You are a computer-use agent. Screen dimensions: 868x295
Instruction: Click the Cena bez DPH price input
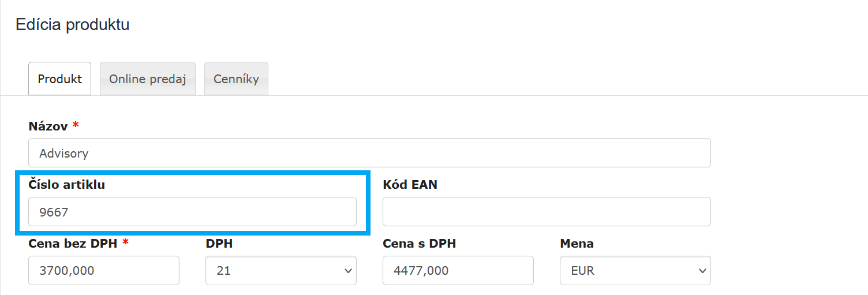click(x=104, y=270)
